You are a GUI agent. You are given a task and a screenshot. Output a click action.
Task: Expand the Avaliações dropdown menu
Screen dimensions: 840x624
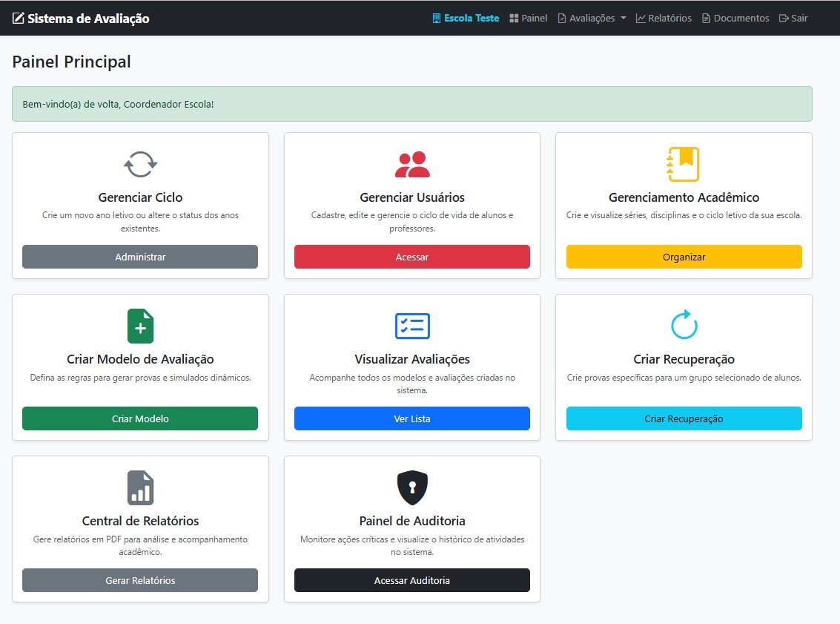(592, 19)
